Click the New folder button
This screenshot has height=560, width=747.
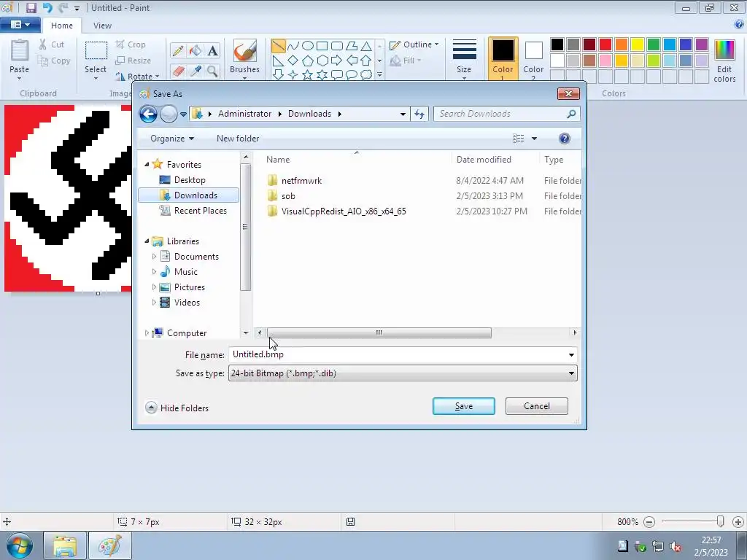(x=238, y=139)
